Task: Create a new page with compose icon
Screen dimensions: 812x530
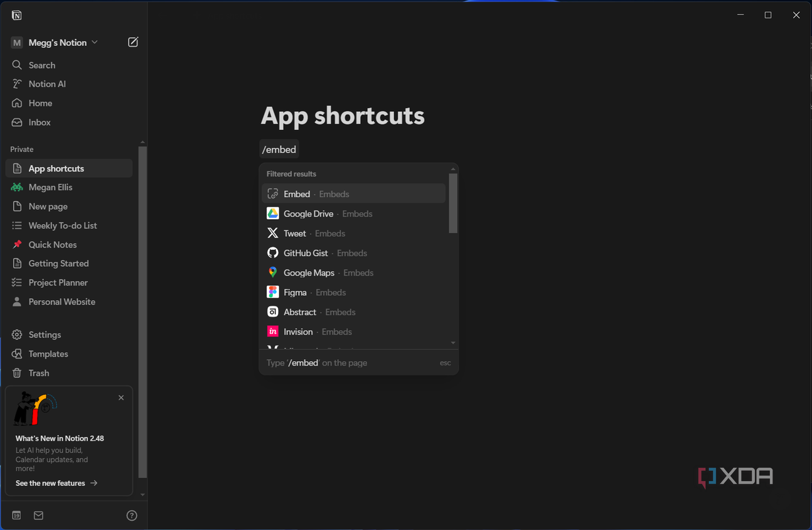Action: click(x=133, y=42)
